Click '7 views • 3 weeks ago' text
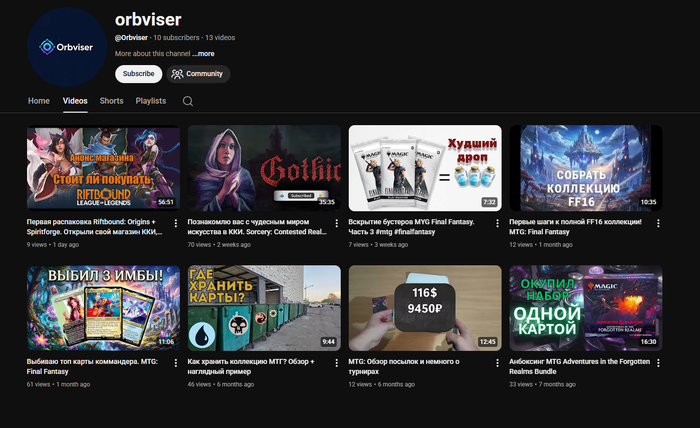700x428 pixels. [378, 245]
